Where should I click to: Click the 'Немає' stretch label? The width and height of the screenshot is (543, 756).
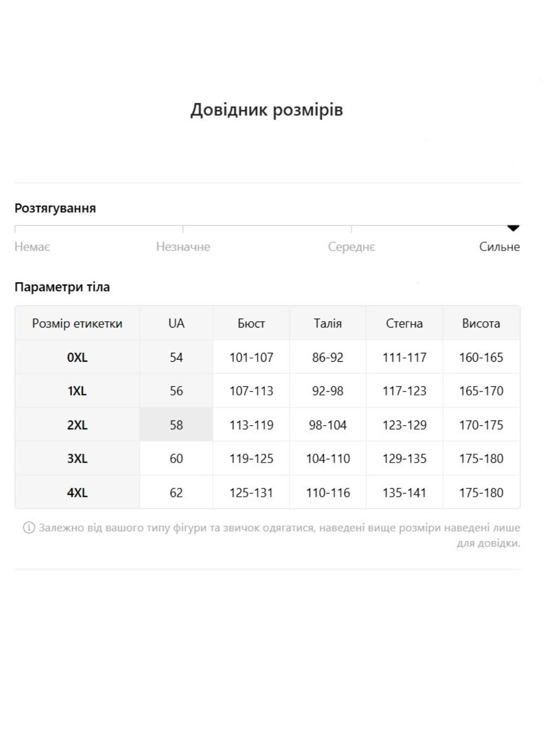pyautogui.click(x=33, y=247)
